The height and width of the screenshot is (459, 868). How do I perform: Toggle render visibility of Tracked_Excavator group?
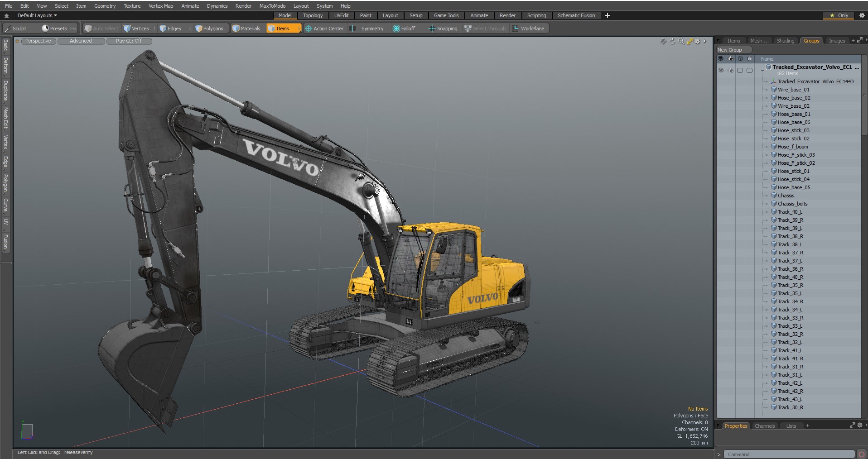click(730, 70)
